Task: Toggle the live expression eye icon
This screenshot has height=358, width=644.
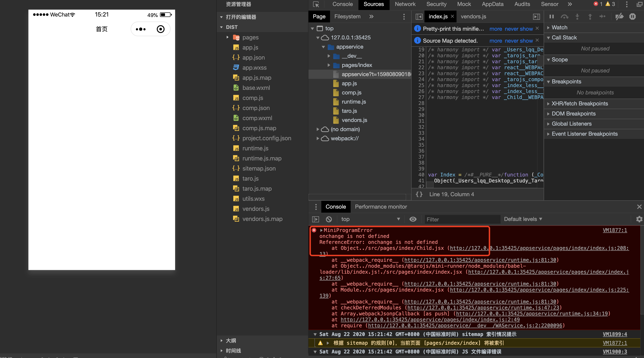Action: pyautogui.click(x=413, y=219)
